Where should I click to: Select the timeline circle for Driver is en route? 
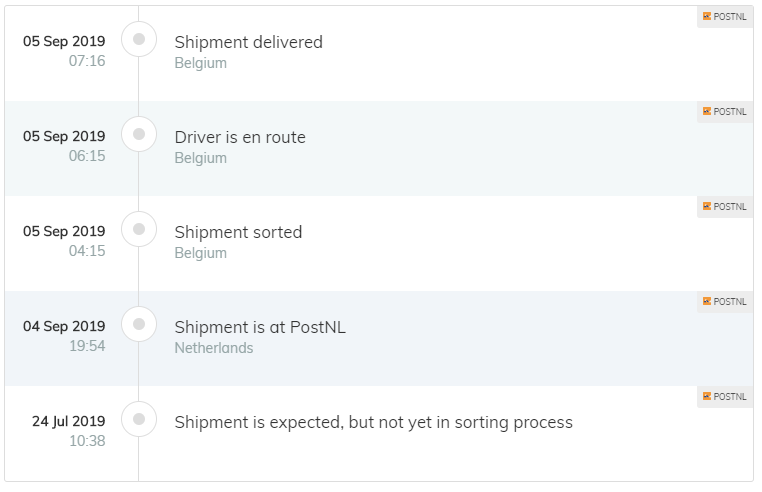(x=139, y=134)
